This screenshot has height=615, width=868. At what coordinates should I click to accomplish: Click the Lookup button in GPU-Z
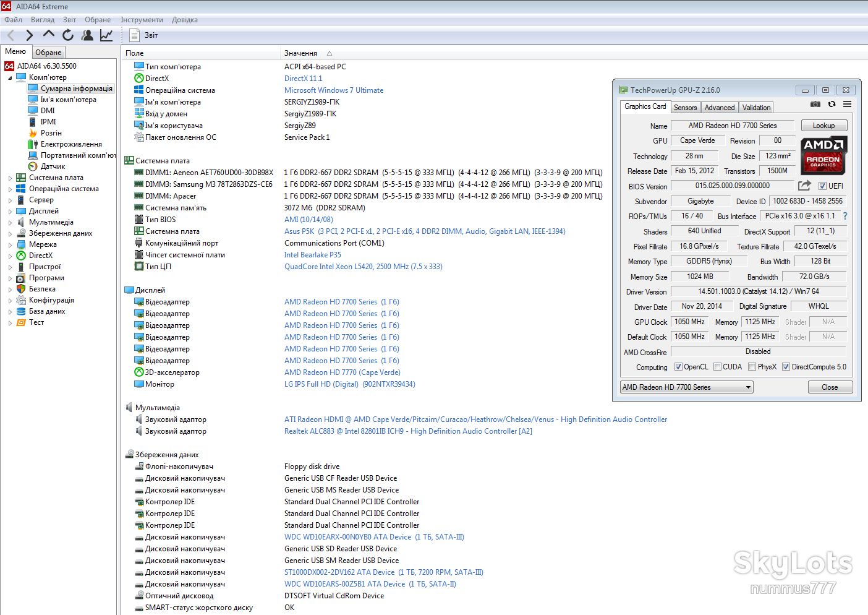[823, 126]
